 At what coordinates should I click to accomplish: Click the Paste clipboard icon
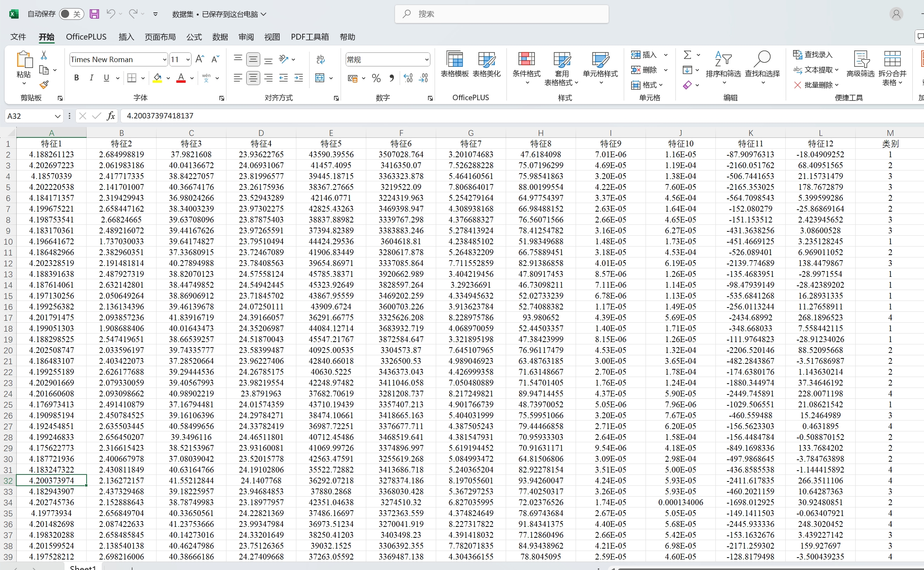[24, 60]
